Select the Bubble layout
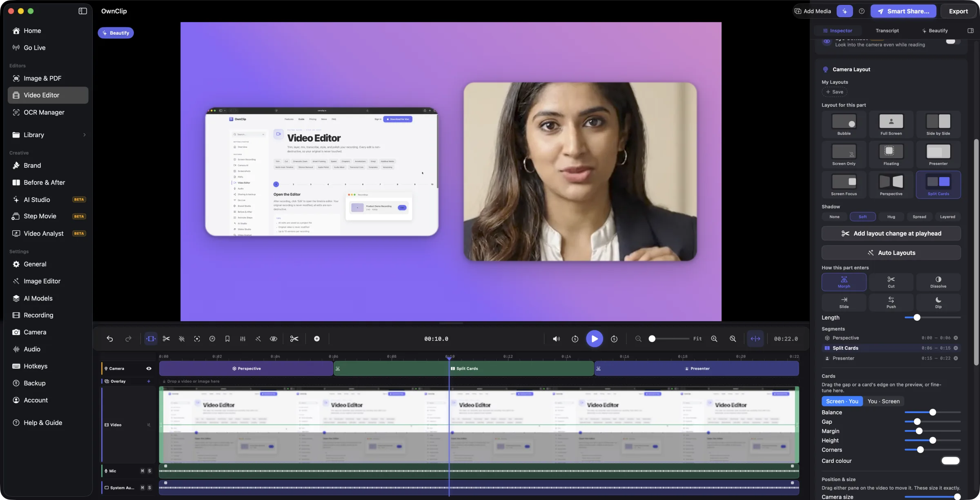This screenshot has width=980, height=500. click(844, 124)
